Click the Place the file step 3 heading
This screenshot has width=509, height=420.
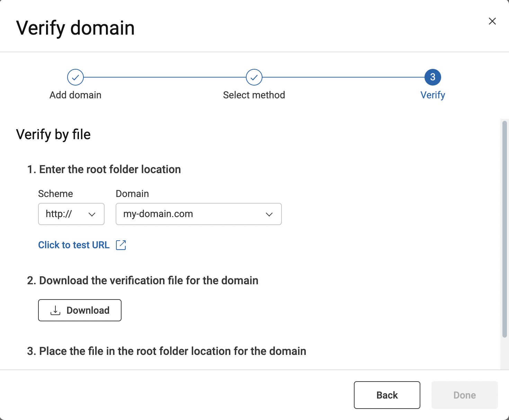167,351
